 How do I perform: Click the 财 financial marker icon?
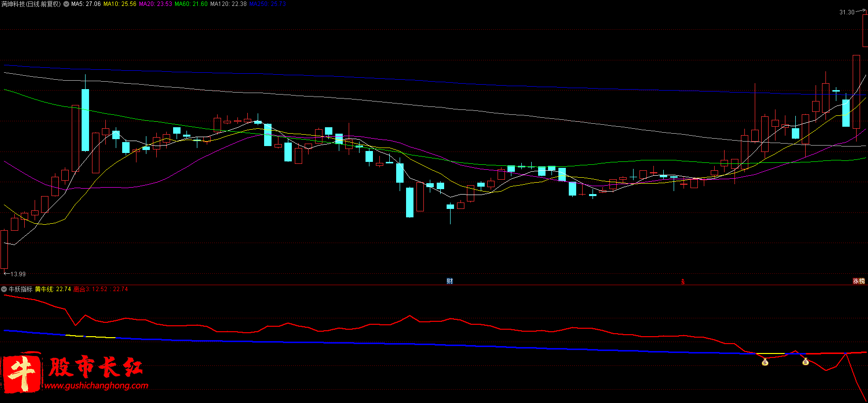(x=450, y=281)
